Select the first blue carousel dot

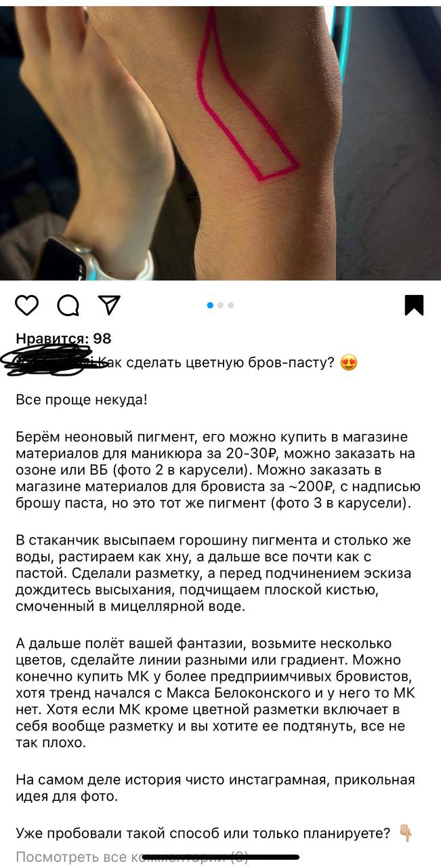click(x=210, y=305)
